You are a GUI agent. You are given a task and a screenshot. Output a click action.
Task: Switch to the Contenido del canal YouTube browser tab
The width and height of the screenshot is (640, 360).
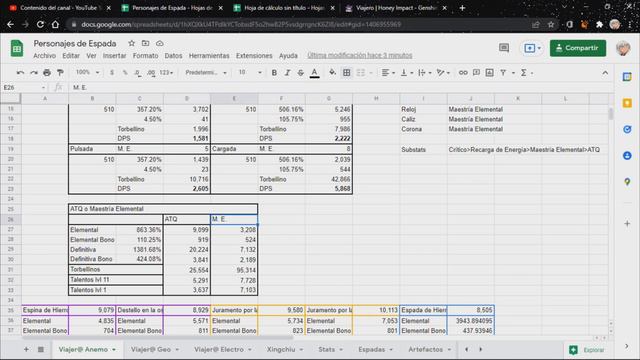[60, 8]
